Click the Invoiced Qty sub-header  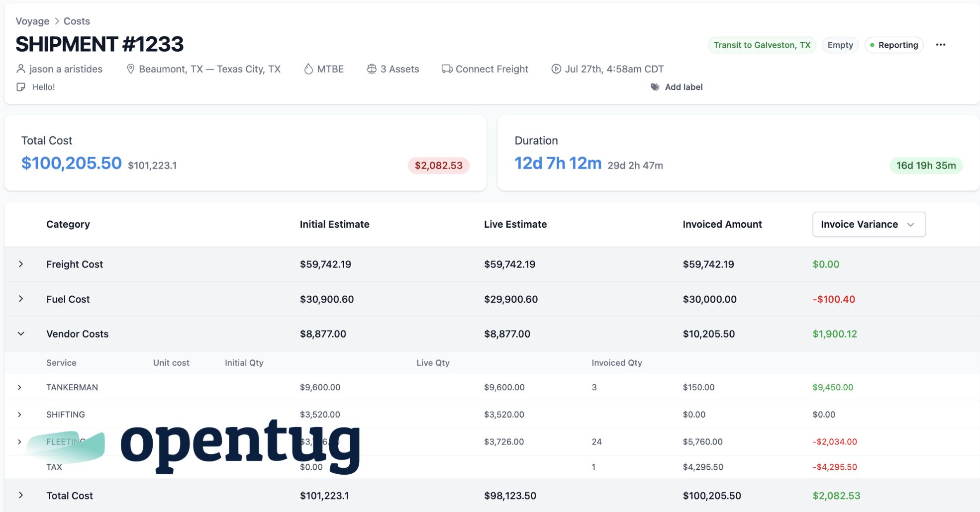point(617,363)
